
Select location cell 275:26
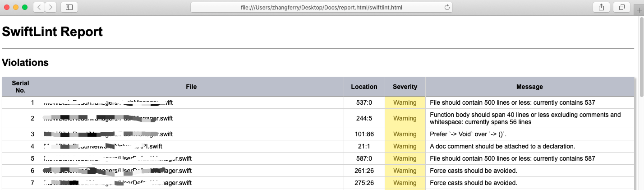(x=364, y=183)
